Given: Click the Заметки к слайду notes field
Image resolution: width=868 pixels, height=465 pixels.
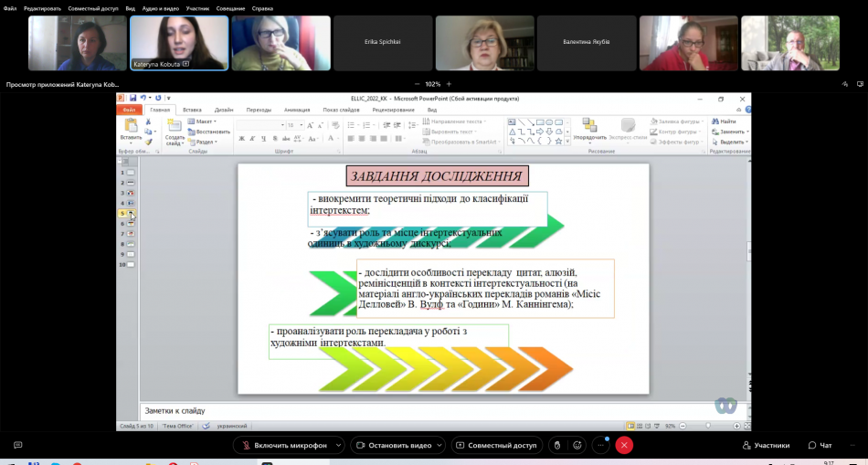Looking at the screenshot, I should click(439, 411).
